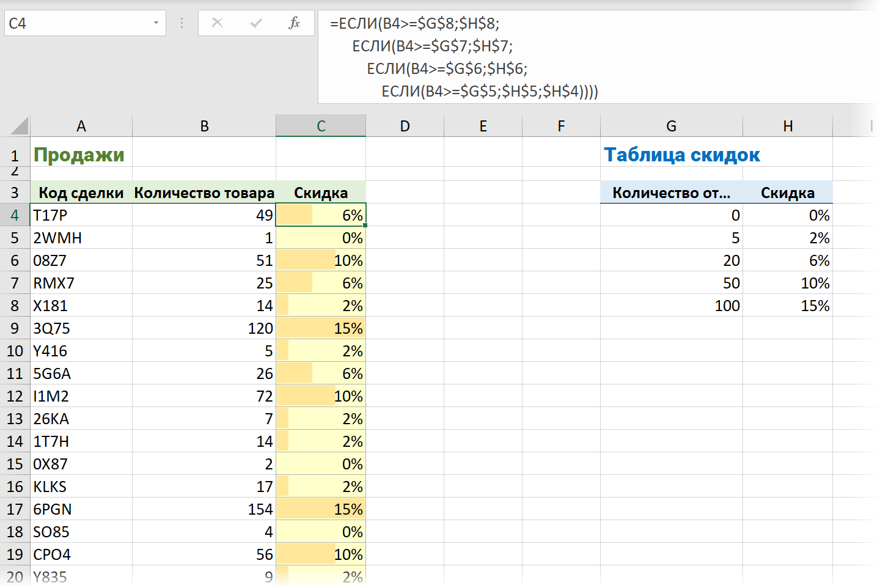Select cell with deal code T17P
This screenshot has width=880, height=588.
tap(81, 215)
